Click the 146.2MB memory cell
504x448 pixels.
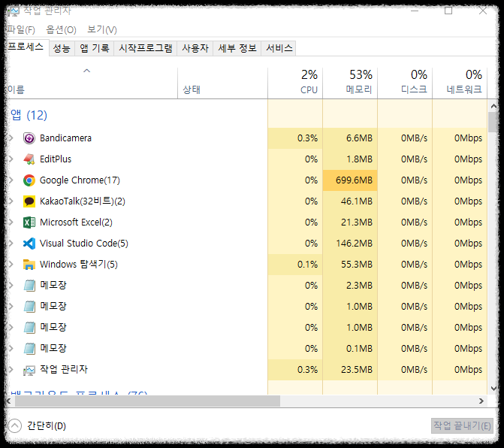[x=350, y=244]
